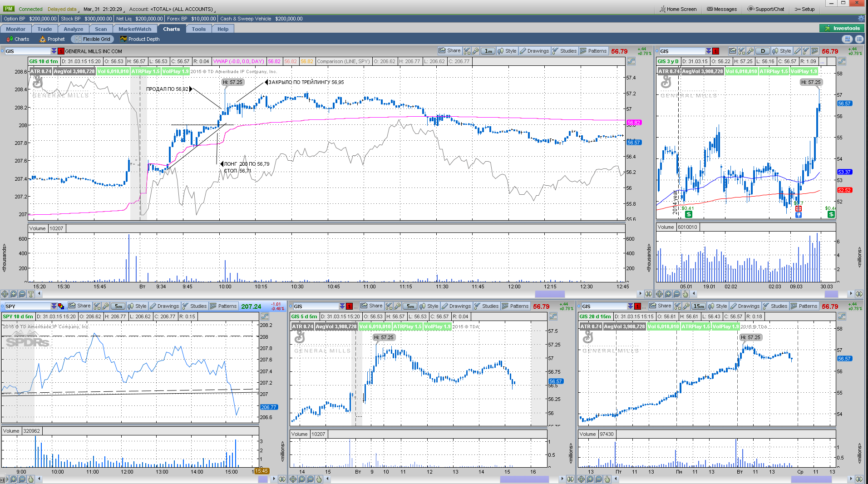This screenshot has height=484, width=868.
Task: Go to Home Screen via top bar
Action: click(x=678, y=9)
